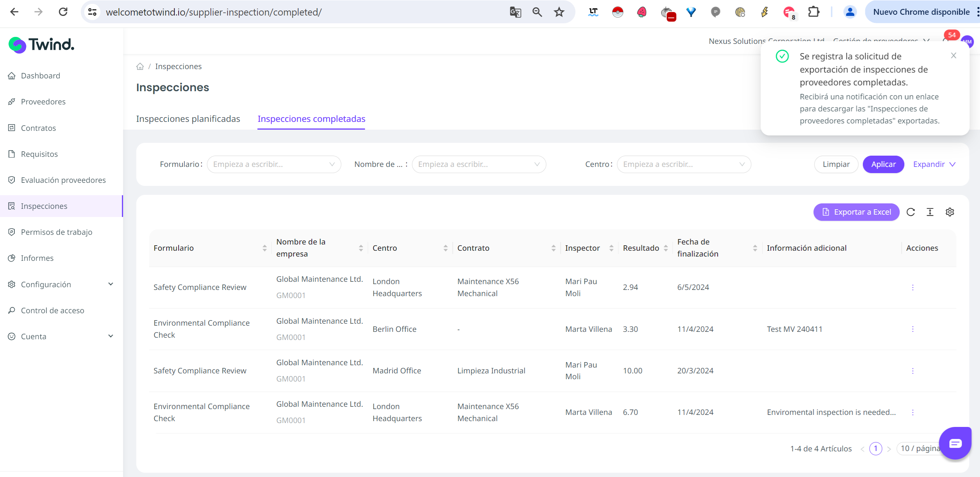Viewport: 980px width, 477px height.
Task: Open Permisos de trabajo in sidebar
Action: (56, 232)
